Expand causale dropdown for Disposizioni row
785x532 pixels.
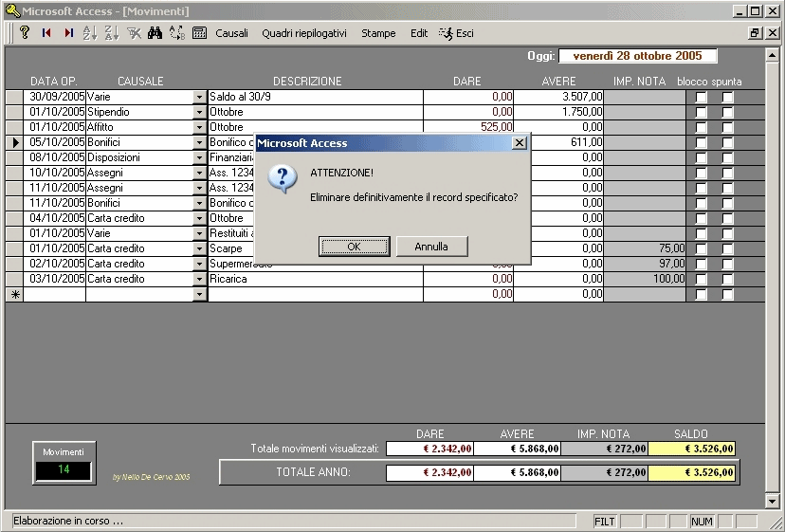point(199,157)
